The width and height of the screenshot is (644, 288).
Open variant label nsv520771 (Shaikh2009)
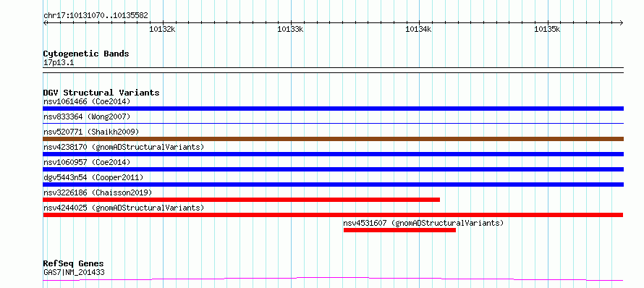(91, 132)
